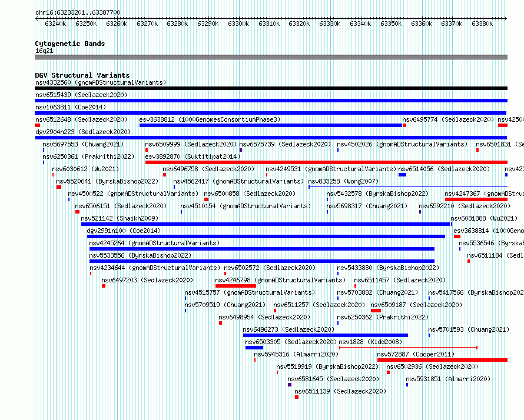Select nsv6581645 (Sedlazeck2020) label
Viewport: 524px width, 420px height.
(x=333, y=379)
